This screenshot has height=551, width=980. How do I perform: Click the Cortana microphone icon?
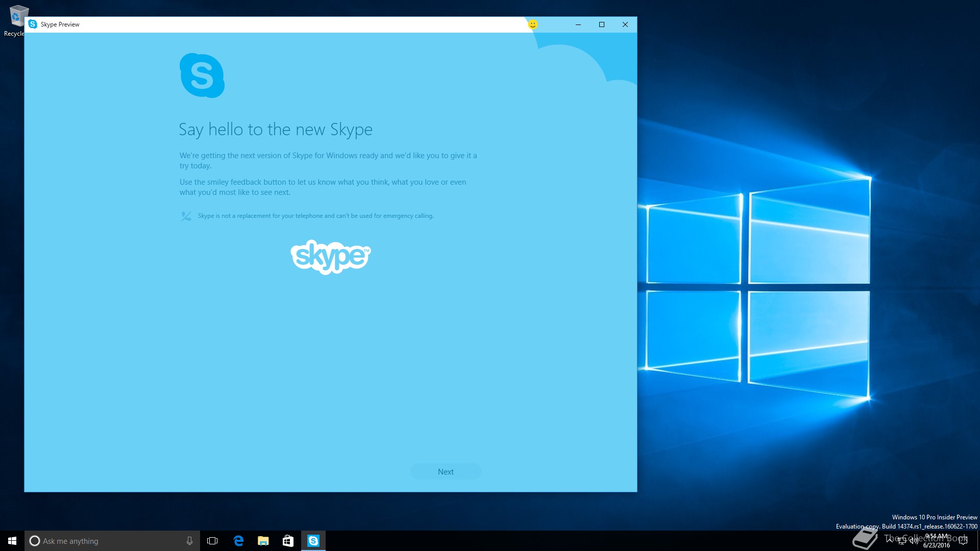click(189, 541)
